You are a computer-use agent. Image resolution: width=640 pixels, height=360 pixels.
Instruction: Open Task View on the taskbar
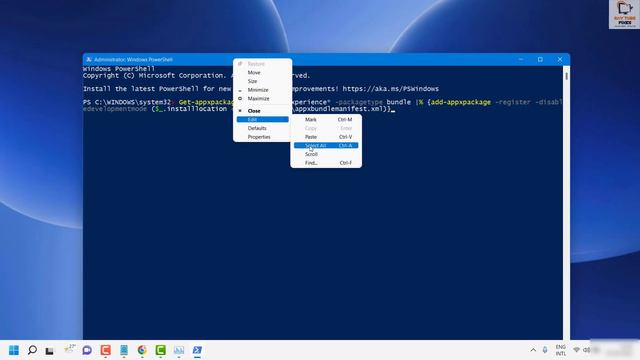click(49, 350)
